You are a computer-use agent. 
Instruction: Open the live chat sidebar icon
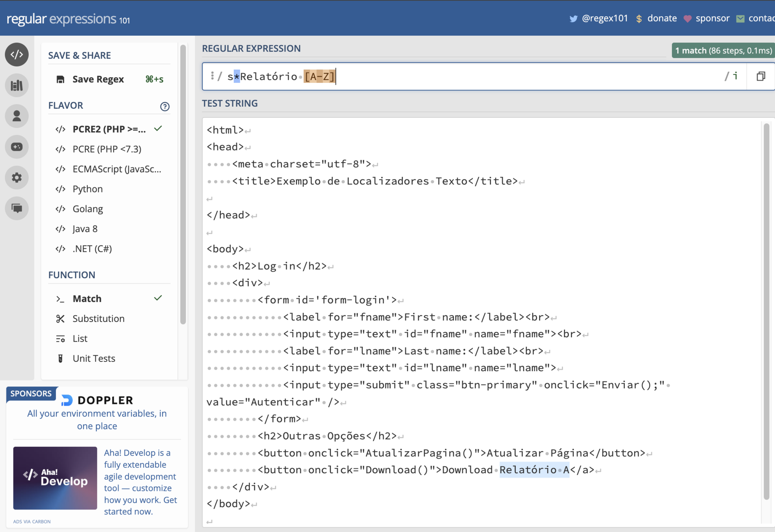tap(17, 208)
